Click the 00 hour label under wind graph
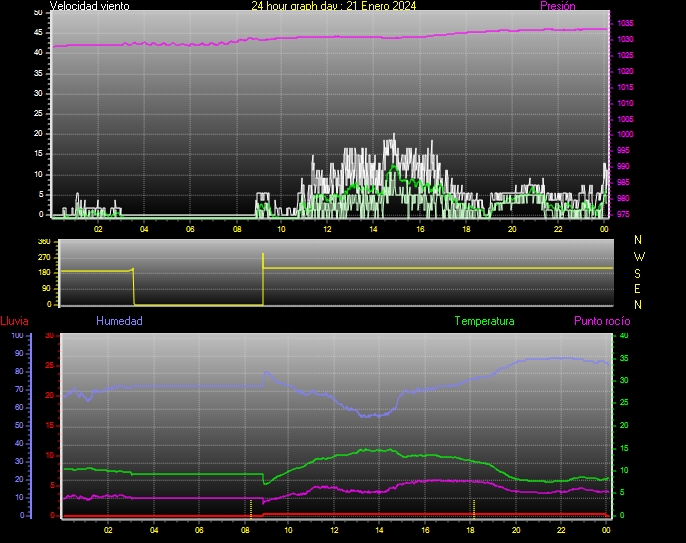 pos(604,229)
